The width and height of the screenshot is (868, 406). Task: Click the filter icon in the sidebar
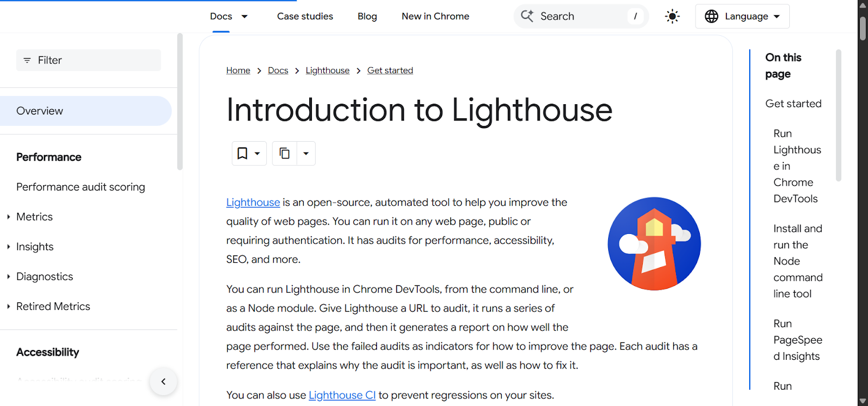pyautogui.click(x=27, y=60)
